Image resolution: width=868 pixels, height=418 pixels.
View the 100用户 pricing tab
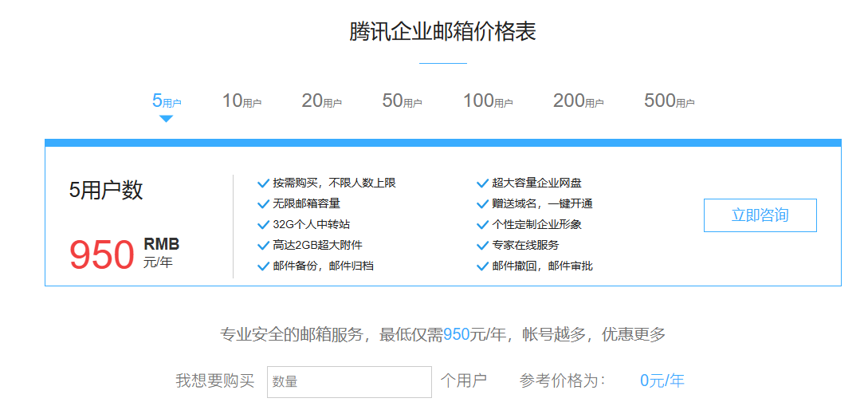[x=488, y=101]
